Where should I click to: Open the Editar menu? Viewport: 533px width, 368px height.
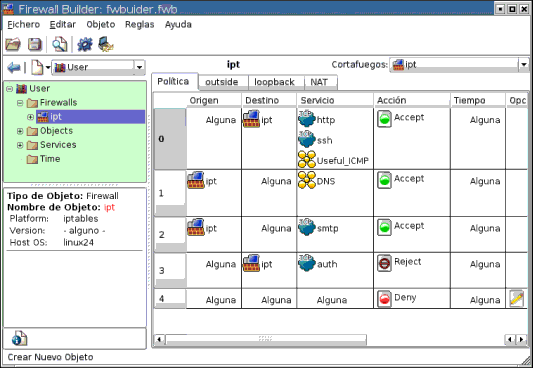tap(63, 24)
